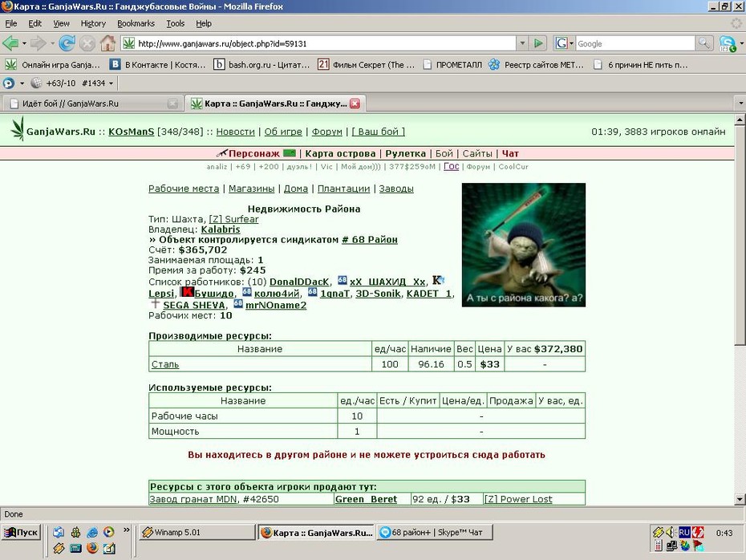The image size is (746, 560).
Task: Open the +63/-10 #1434 toolbar dropdown
Action: point(111,83)
